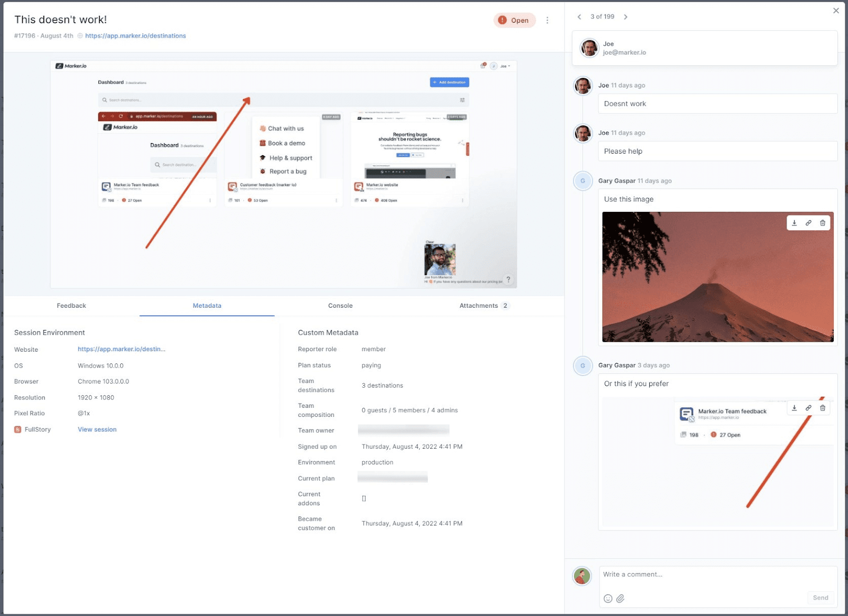Viewport: 848px width, 616px height.
Task: Open the Open status badge
Action: (x=514, y=20)
